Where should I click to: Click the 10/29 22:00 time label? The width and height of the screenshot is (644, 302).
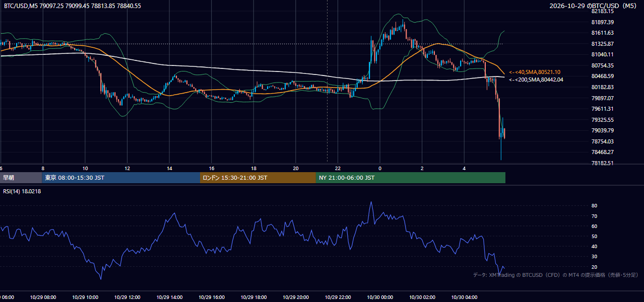click(x=338, y=297)
